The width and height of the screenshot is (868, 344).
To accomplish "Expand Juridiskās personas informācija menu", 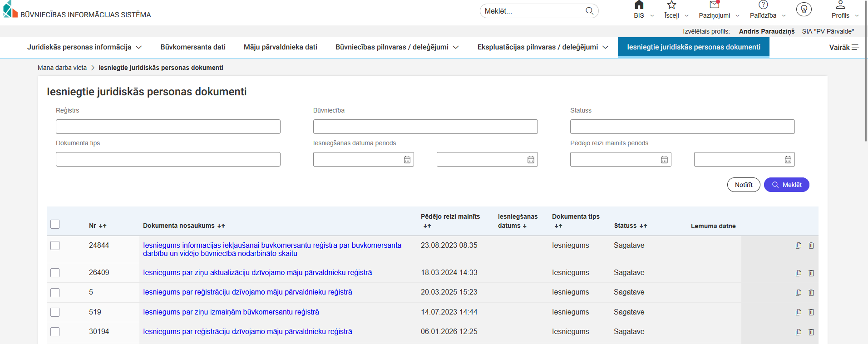I will pos(84,47).
